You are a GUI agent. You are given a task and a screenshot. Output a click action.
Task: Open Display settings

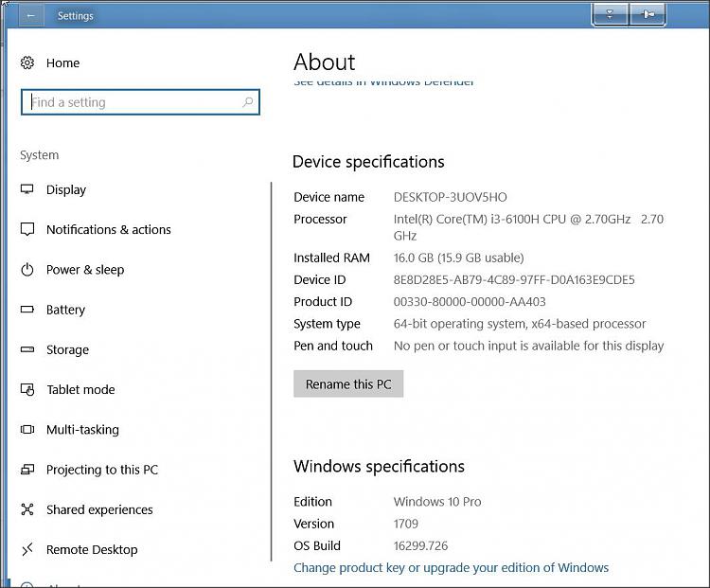pos(66,189)
